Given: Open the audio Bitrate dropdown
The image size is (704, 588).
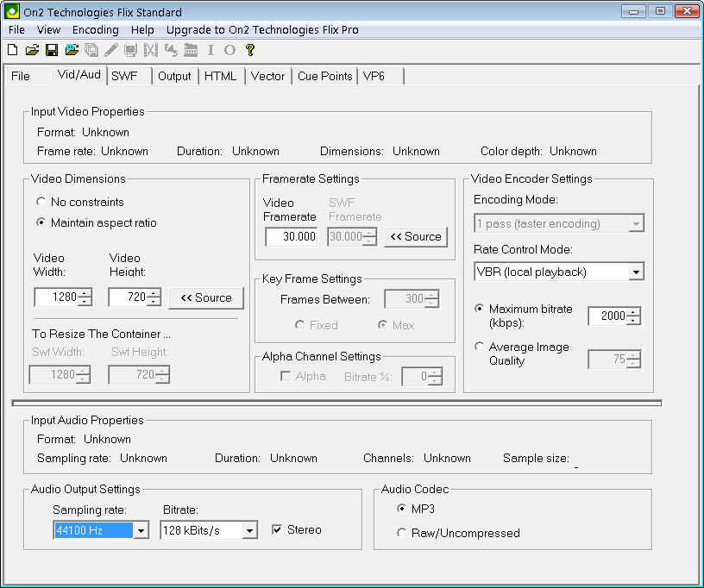Looking at the screenshot, I should tap(248, 531).
